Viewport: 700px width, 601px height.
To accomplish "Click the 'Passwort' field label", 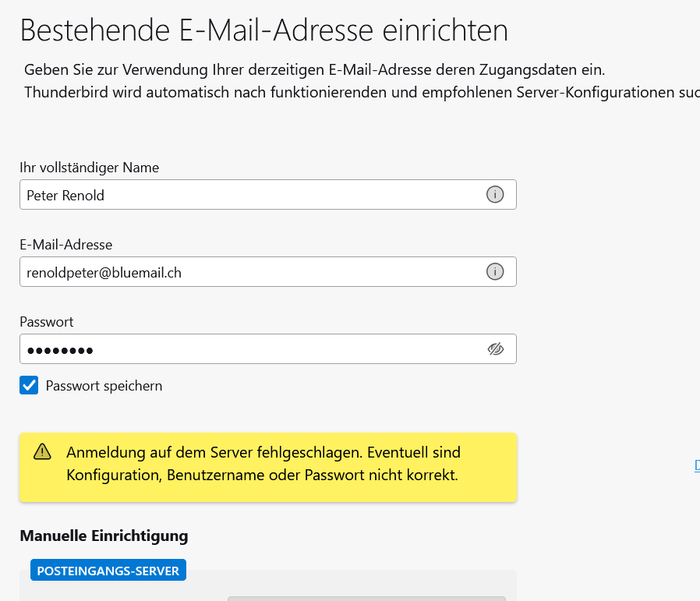I will (47, 322).
